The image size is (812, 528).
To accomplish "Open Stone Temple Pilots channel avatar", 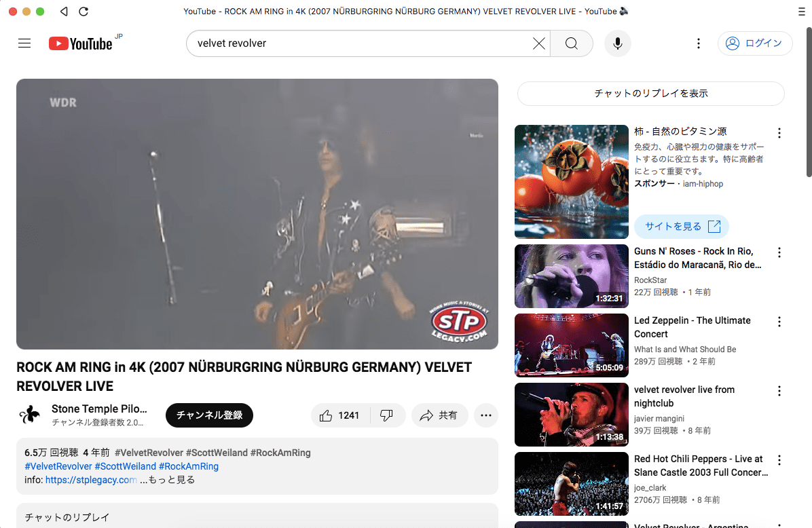I will pyautogui.click(x=30, y=415).
